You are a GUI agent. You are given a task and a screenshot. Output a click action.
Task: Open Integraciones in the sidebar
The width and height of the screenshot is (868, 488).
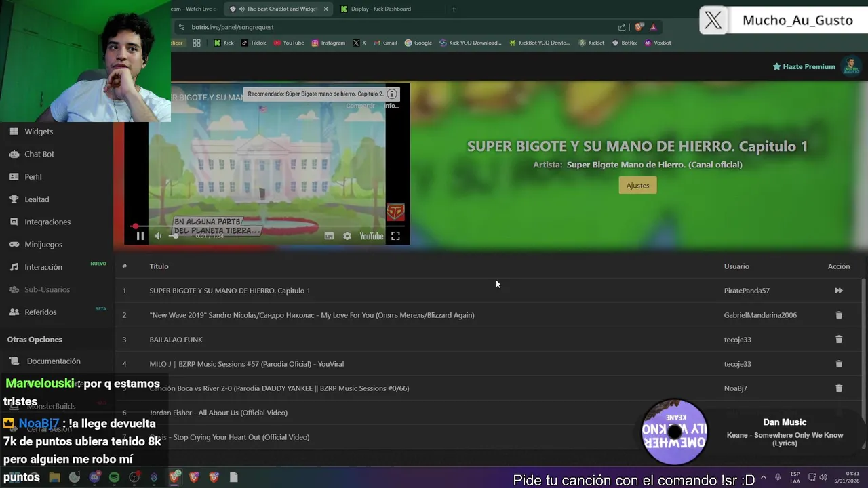pyautogui.click(x=47, y=222)
